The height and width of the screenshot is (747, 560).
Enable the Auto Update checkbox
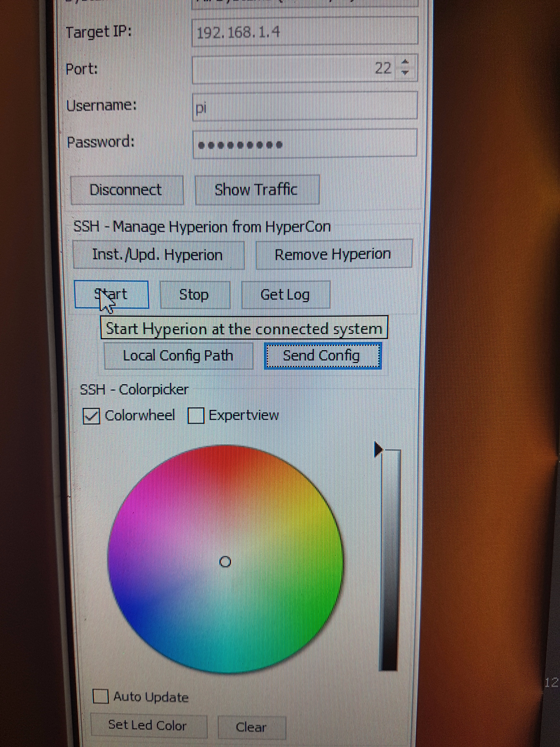[100, 696]
